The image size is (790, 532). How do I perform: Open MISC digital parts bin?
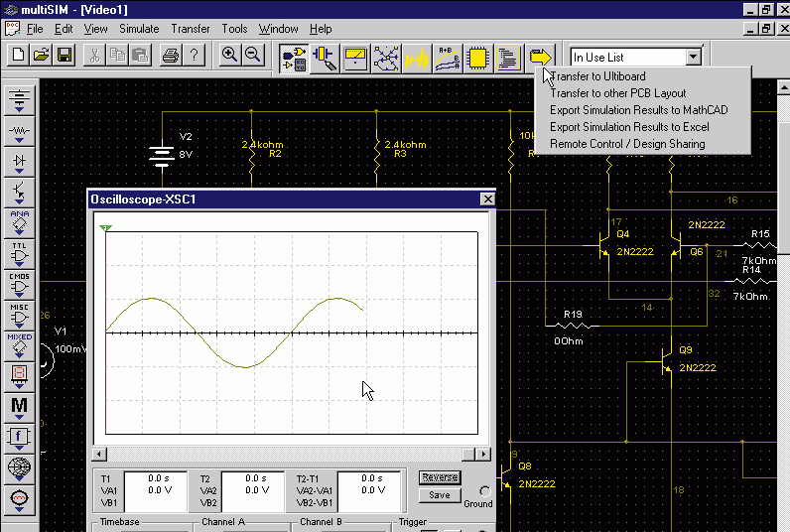tap(19, 316)
